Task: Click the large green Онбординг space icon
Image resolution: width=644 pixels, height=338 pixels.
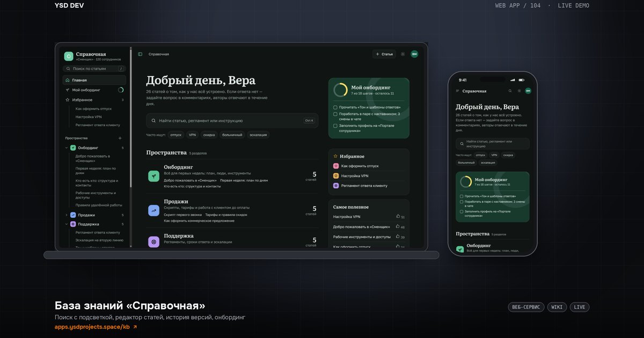Action: 154,176
